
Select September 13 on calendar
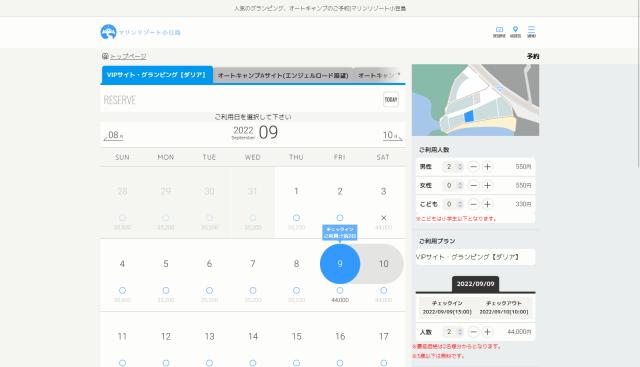[209, 340]
